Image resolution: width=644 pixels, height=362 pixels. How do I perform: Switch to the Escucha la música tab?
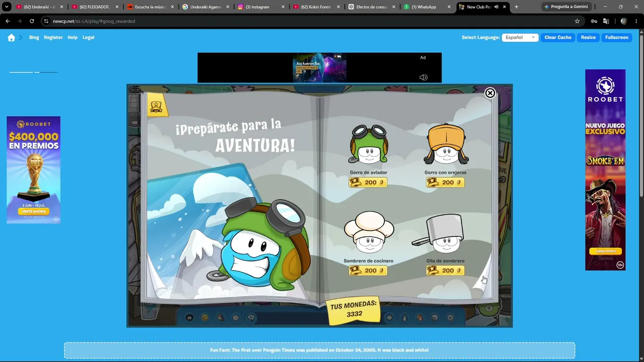point(150,7)
